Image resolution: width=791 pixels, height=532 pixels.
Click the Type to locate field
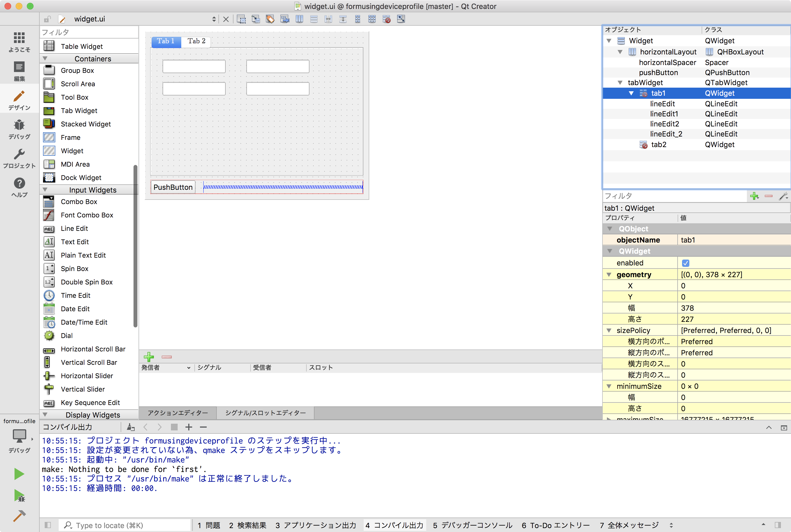126,525
